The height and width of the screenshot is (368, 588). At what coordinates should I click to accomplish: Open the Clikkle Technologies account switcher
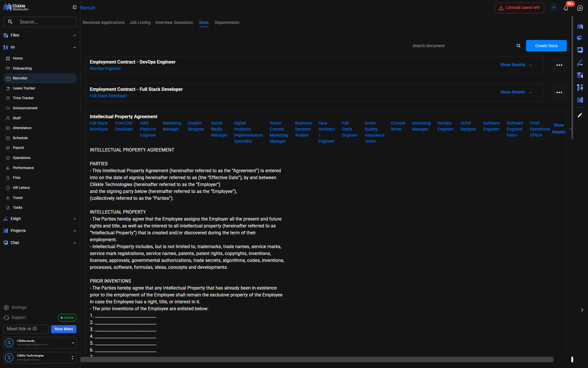click(40, 358)
